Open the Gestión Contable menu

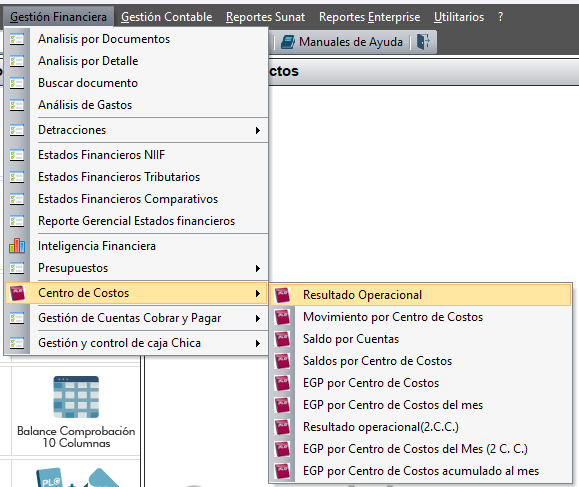coord(167,17)
